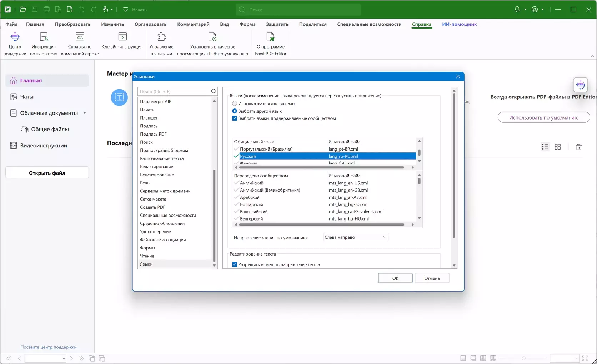The width and height of the screenshot is (597, 364).
Task: Select Файловые ассоциации in settings list
Action: [x=163, y=240]
